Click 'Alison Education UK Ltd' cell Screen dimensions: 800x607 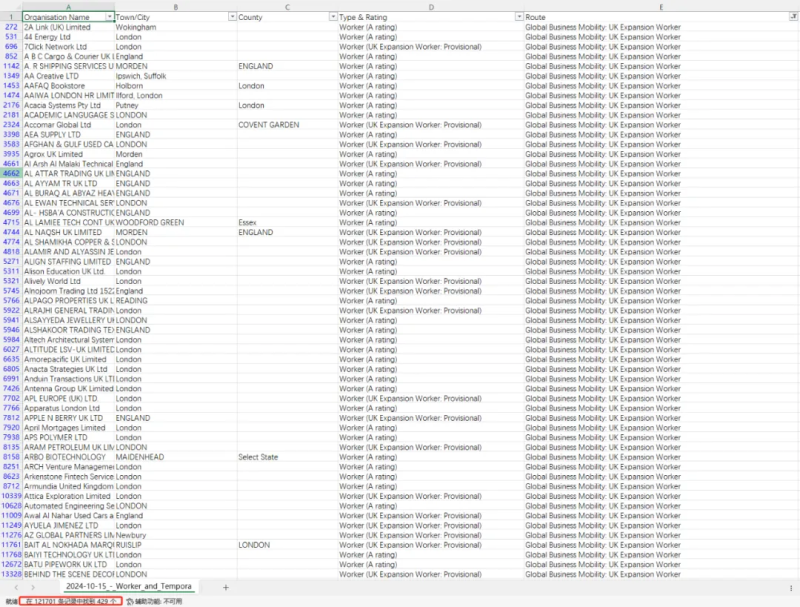pyautogui.click(x=68, y=271)
